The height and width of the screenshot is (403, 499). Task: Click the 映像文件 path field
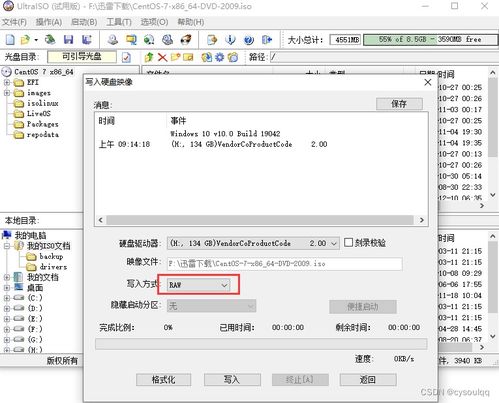pos(284,264)
